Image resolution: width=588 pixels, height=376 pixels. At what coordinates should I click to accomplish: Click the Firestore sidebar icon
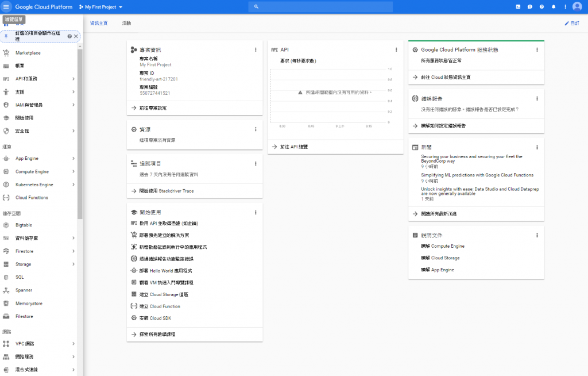(x=6, y=251)
